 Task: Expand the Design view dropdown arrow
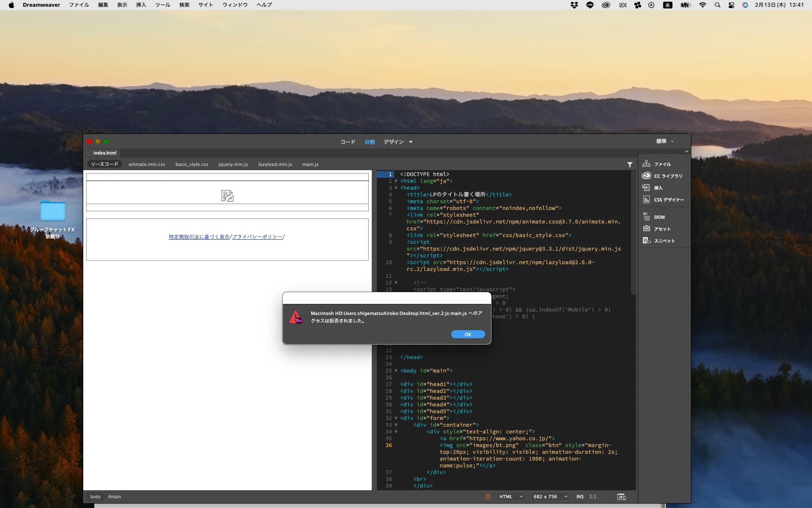point(411,142)
